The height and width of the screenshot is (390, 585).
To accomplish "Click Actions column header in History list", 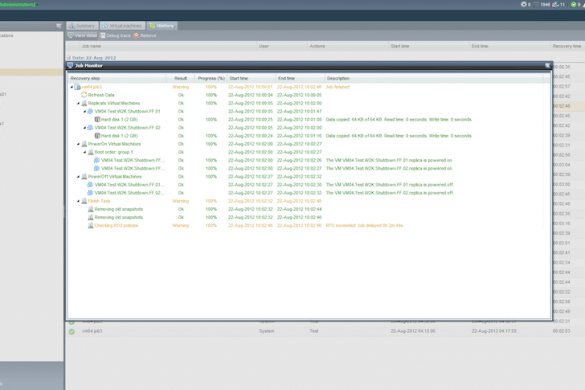I will point(348,46).
